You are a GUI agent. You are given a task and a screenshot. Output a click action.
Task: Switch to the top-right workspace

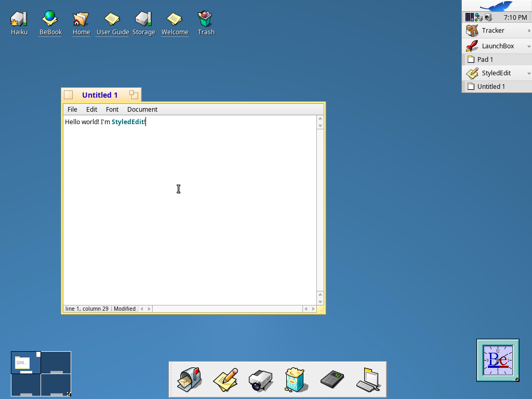[56, 362]
